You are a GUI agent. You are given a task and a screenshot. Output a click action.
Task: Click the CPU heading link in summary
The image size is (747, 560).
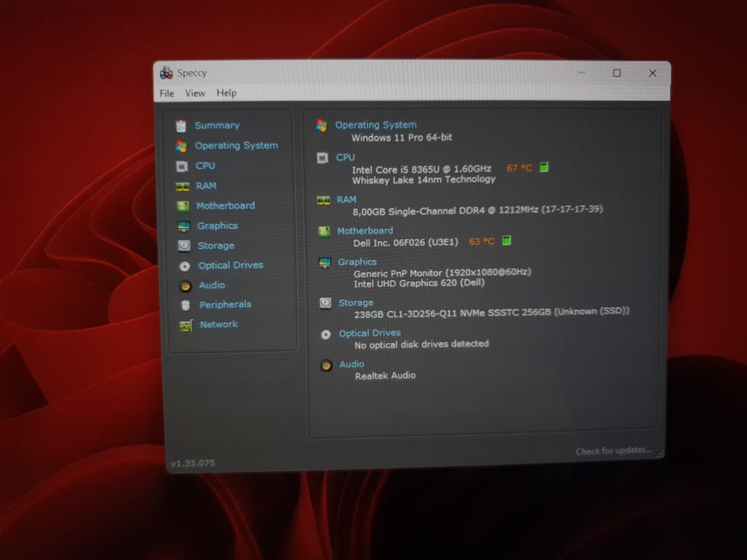(x=345, y=158)
